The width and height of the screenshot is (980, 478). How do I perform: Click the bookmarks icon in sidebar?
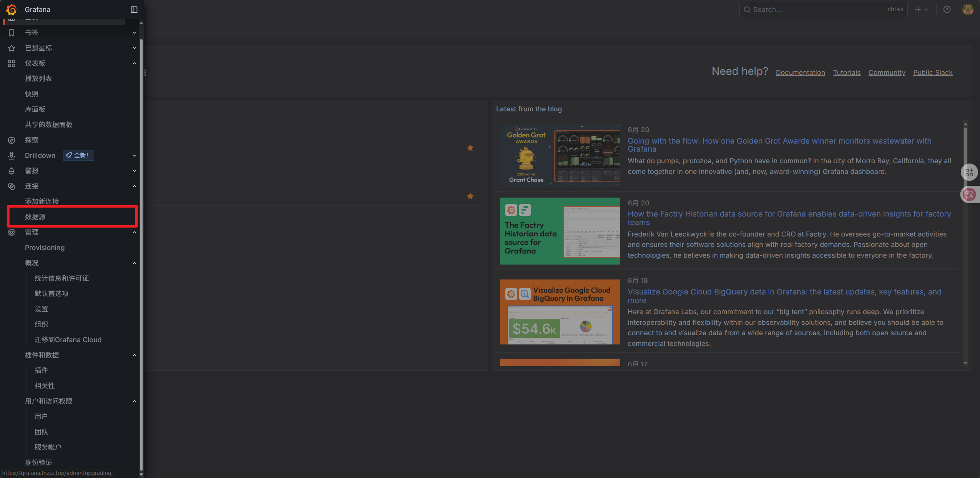pos(12,33)
